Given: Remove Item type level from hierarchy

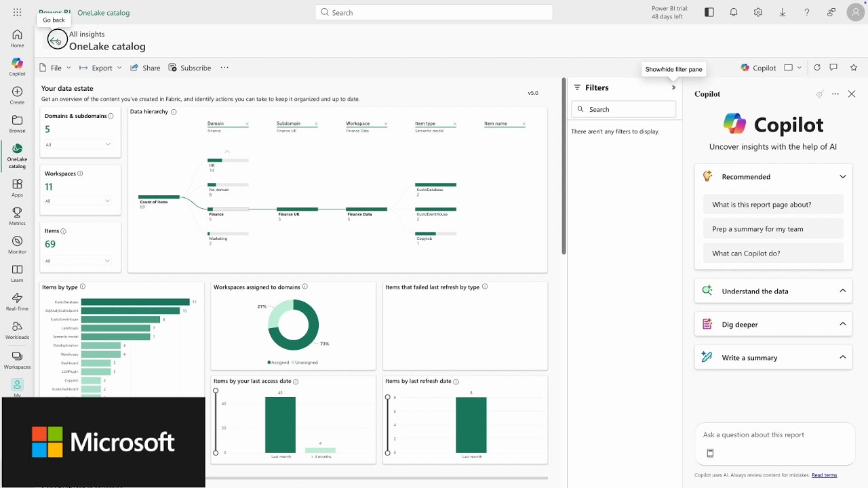Looking at the screenshot, I should click(454, 124).
